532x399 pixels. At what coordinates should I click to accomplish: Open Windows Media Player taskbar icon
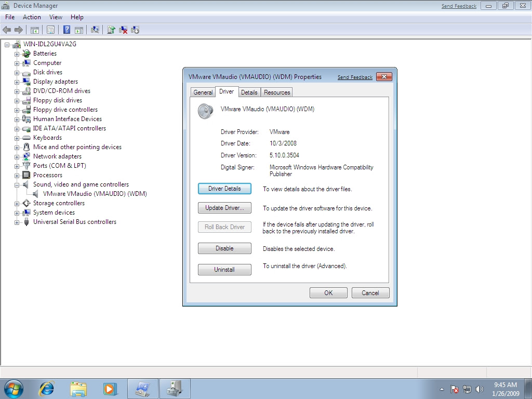[x=110, y=389]
